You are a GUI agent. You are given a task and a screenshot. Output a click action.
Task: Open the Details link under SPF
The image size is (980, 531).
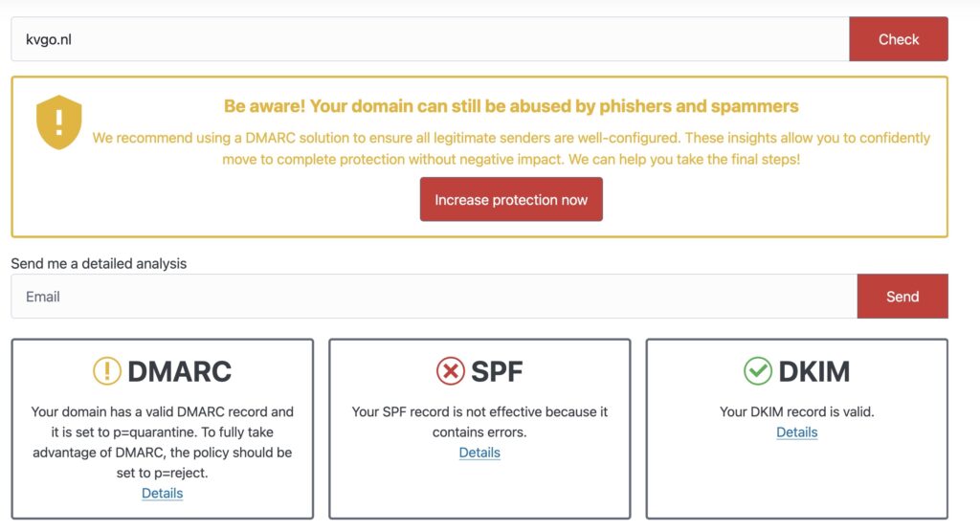point(479,453)
